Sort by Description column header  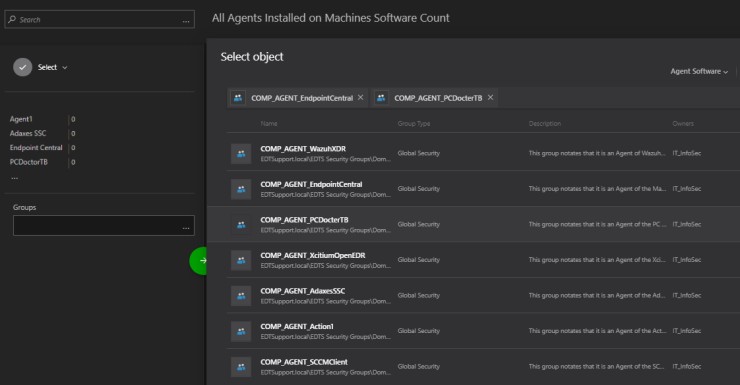pos(545,124)
